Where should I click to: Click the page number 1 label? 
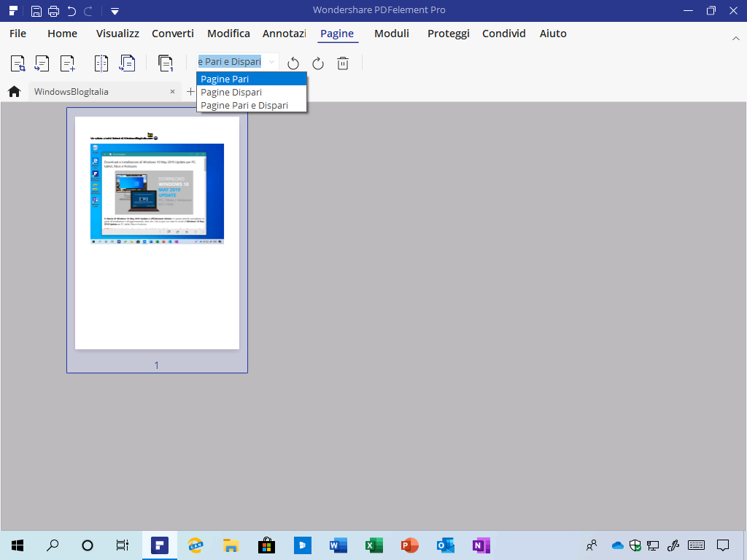[x=156, y=365]
